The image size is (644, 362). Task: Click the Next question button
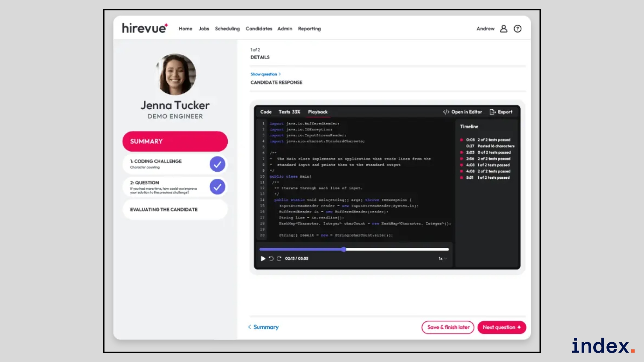[x=501, y=327]
